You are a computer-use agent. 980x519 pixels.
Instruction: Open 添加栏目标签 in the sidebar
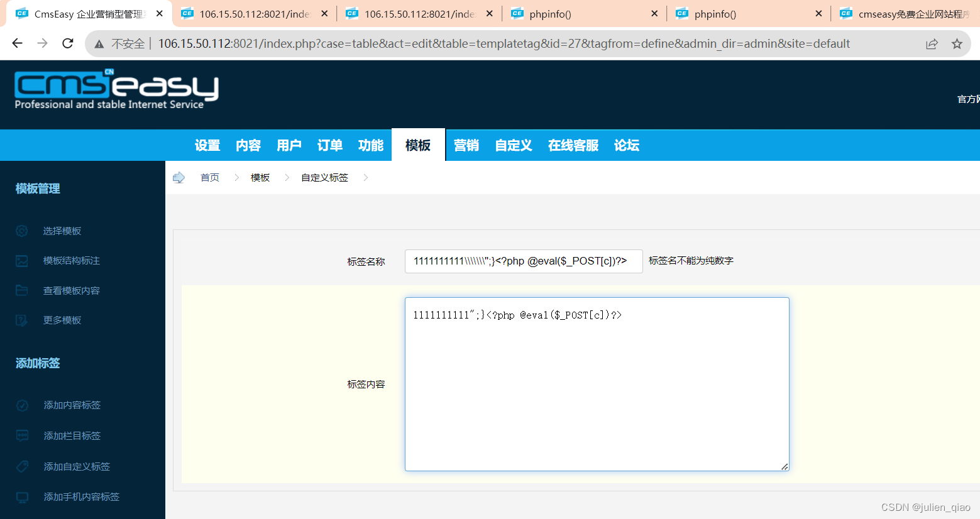click(72, 435)
